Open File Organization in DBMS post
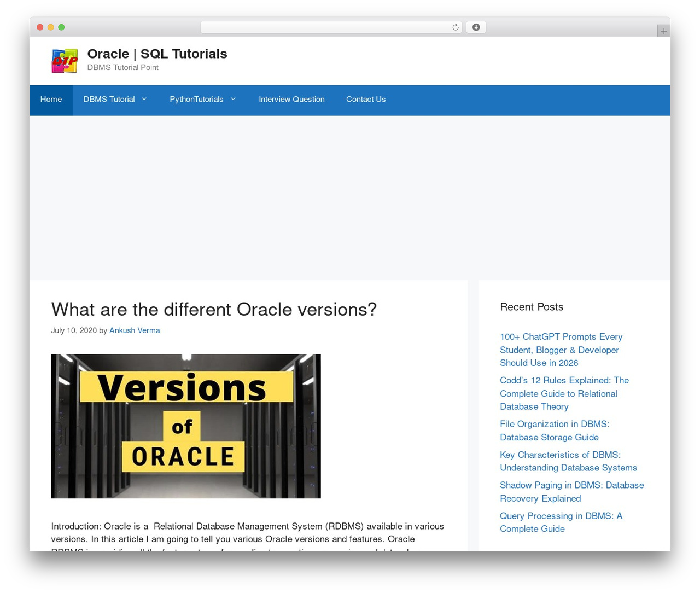The image size is (700, 593). point(555,431)
